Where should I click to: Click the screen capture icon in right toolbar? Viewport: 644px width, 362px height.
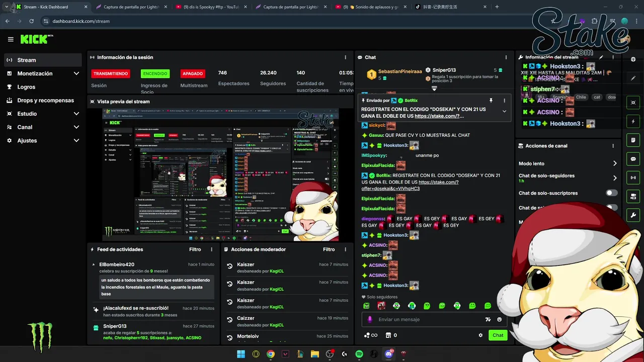coord(633,103)
